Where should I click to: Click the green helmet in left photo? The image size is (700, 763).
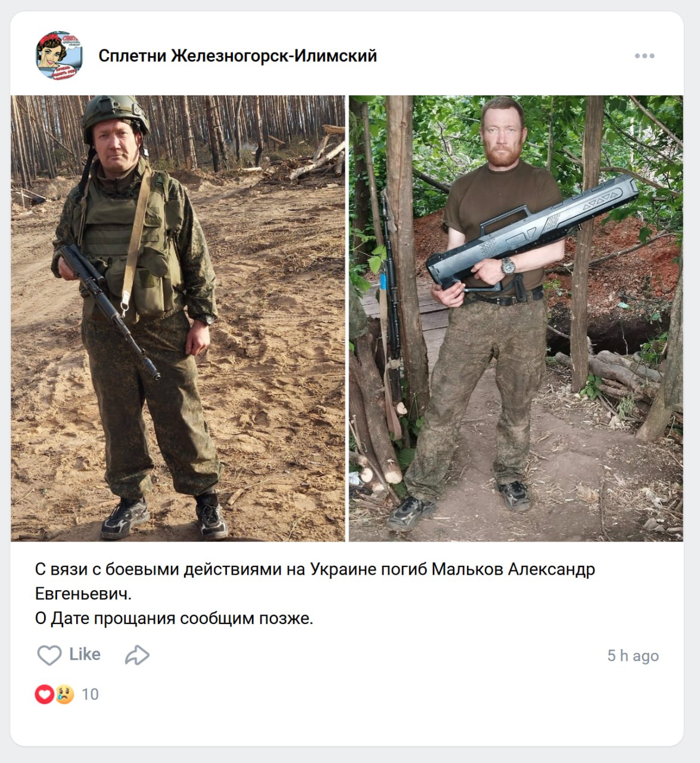tap(114, 114)
